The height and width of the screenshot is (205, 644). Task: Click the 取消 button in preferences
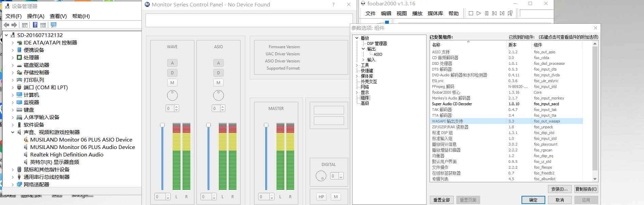[x=560, y=200]
